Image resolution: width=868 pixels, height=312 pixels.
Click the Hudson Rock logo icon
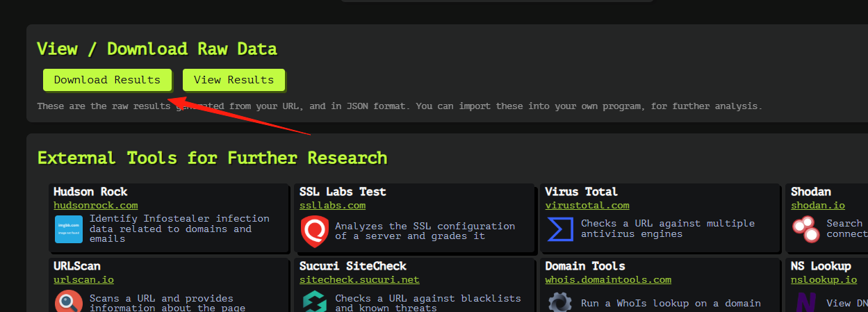(69, 229)
